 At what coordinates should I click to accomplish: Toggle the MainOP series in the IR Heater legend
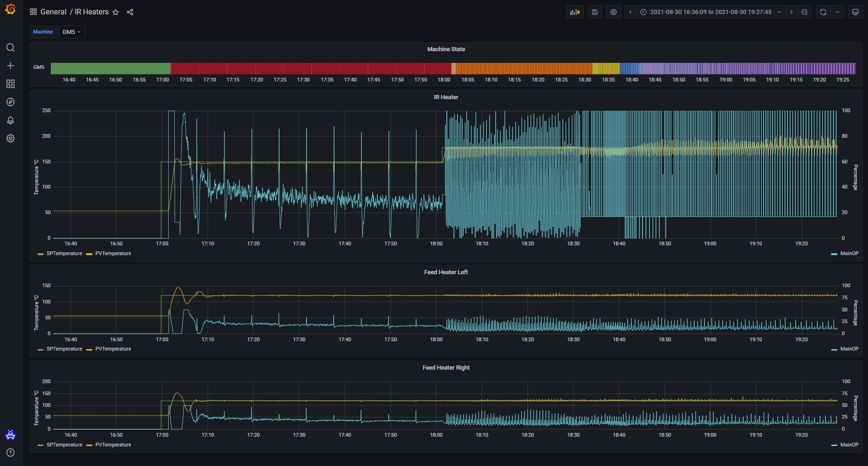pyautogui.click(x=849, y=253)
